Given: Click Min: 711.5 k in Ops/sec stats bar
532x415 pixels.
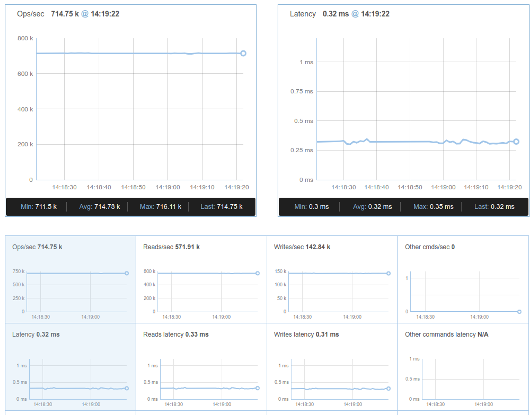Looking at the screenshot, I should (39, 207).
